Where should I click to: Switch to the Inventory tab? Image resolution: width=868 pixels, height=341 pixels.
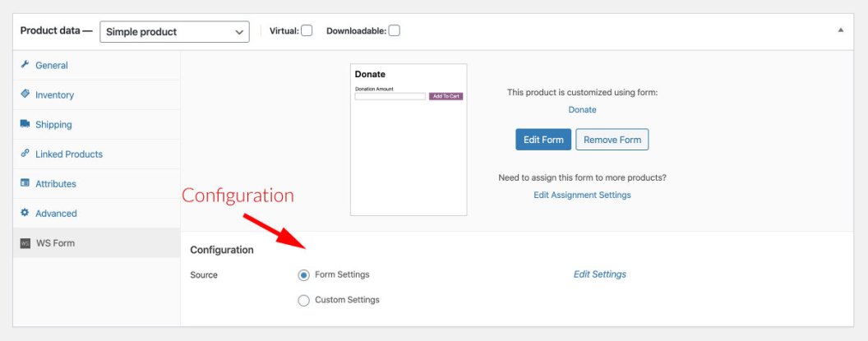coord(54,94)
